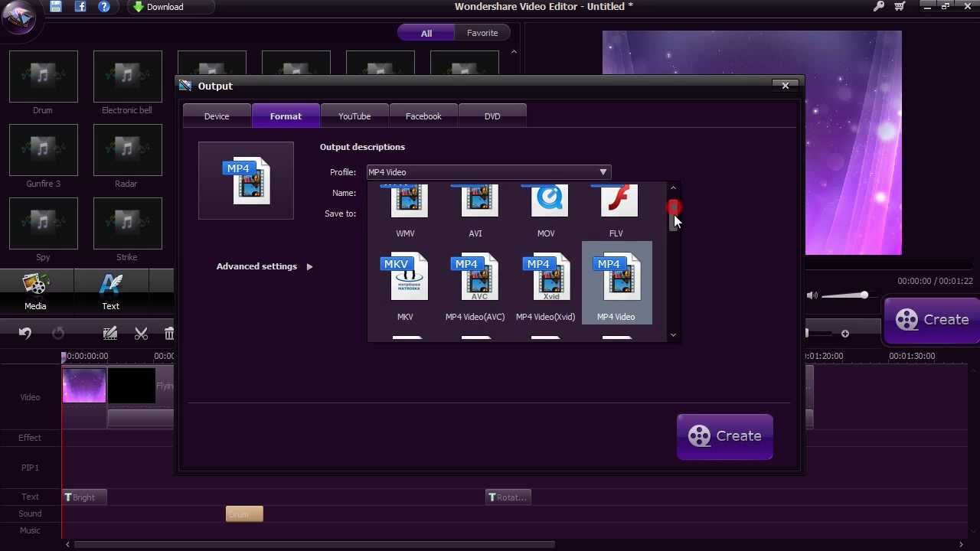This screenshot has height=551, width=980.
Task: Click the zoom in plus icon on timeline
Action: [845, 334]
